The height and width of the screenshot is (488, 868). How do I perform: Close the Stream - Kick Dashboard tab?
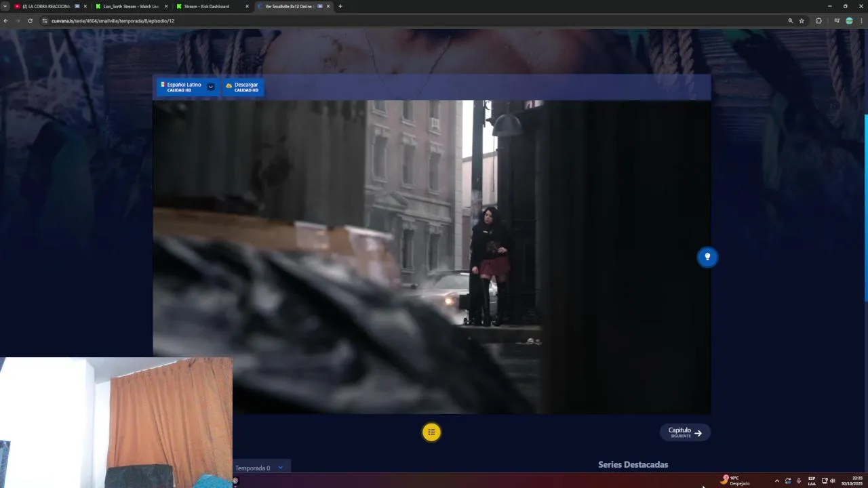click(247, 6)
